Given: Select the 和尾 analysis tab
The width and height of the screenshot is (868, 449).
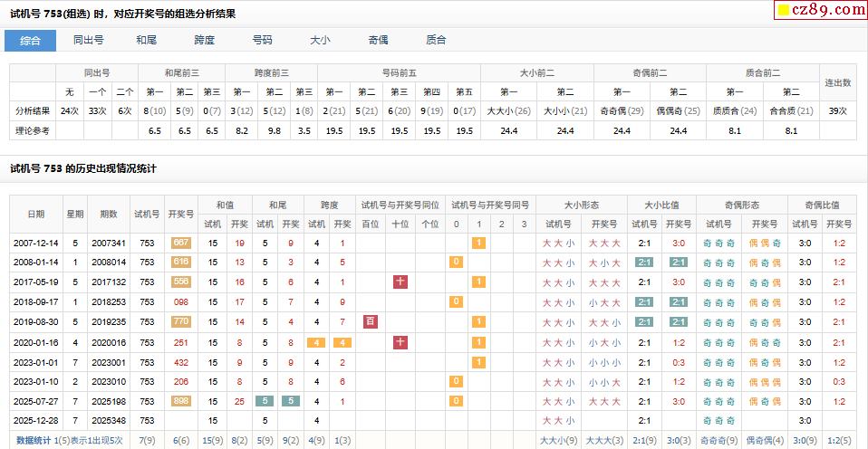Looking at the screenshot, I should [x=147, y=40].
